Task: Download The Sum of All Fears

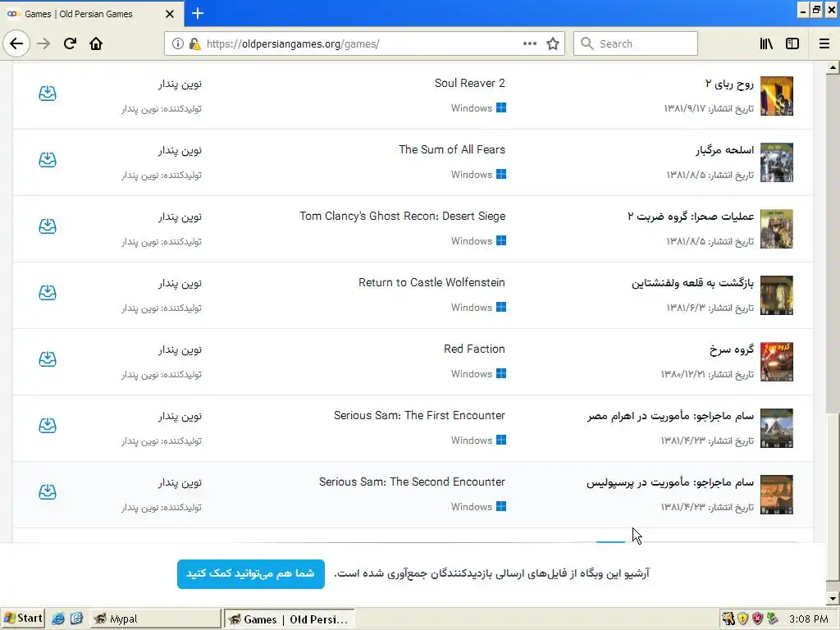Action: (47, 160)
